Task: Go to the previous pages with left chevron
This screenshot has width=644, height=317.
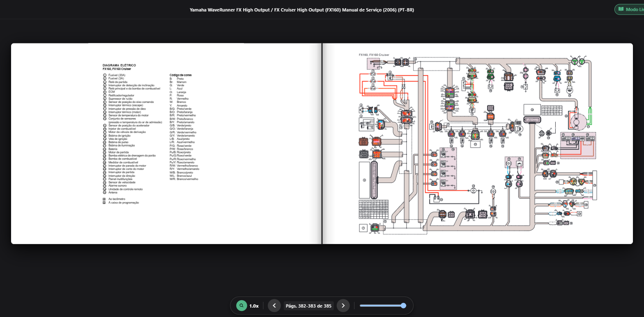Action: pos(274,306)
